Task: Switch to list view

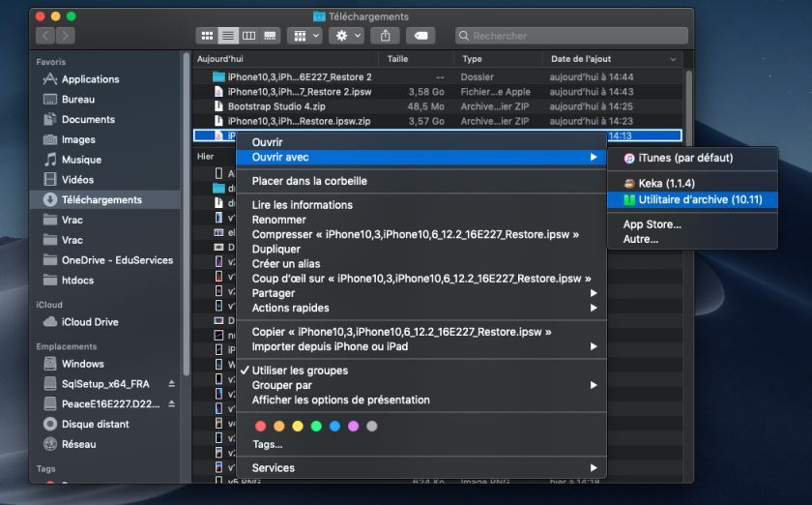Action: pyautogui.click(x=228, y=36)
